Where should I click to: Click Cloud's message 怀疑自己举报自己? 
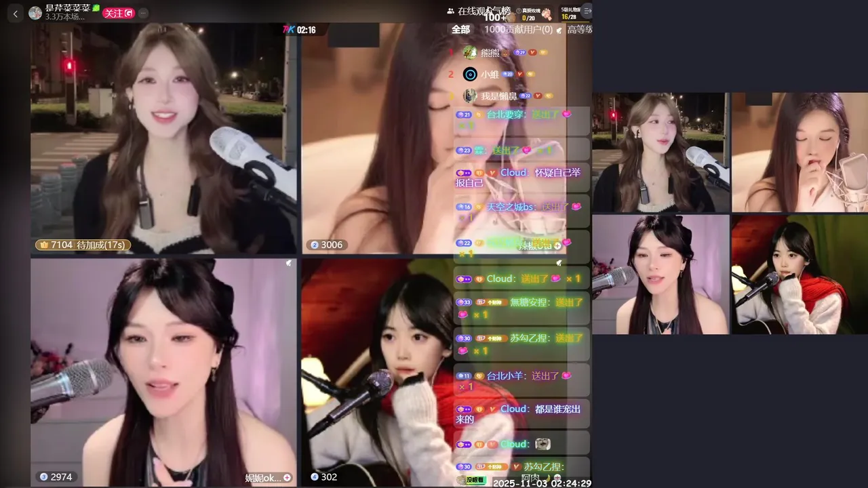[521, 178]
